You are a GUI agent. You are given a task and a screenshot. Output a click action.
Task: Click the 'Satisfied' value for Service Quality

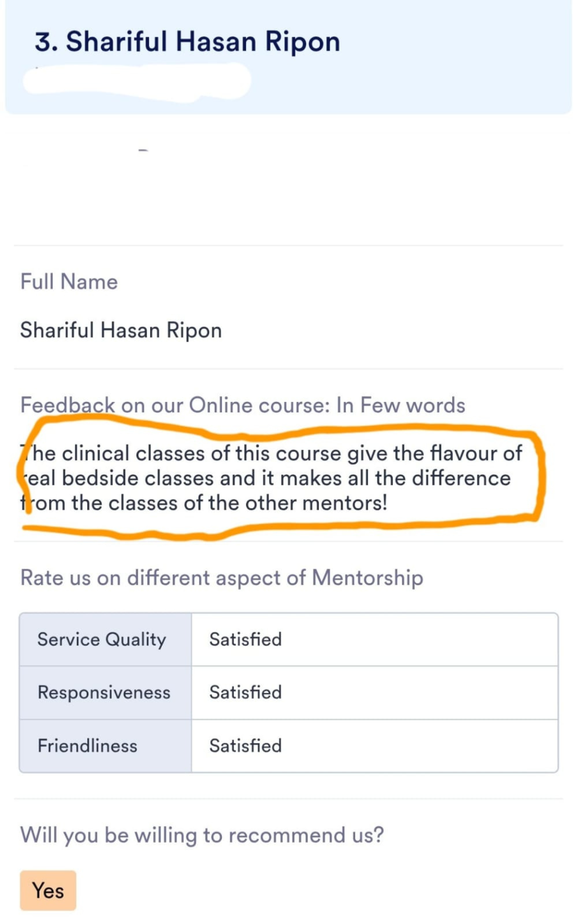click(246, 639)
